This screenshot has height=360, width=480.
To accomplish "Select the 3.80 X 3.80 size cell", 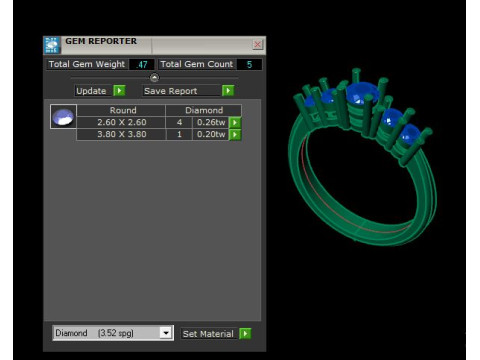I will pos(121,134).
